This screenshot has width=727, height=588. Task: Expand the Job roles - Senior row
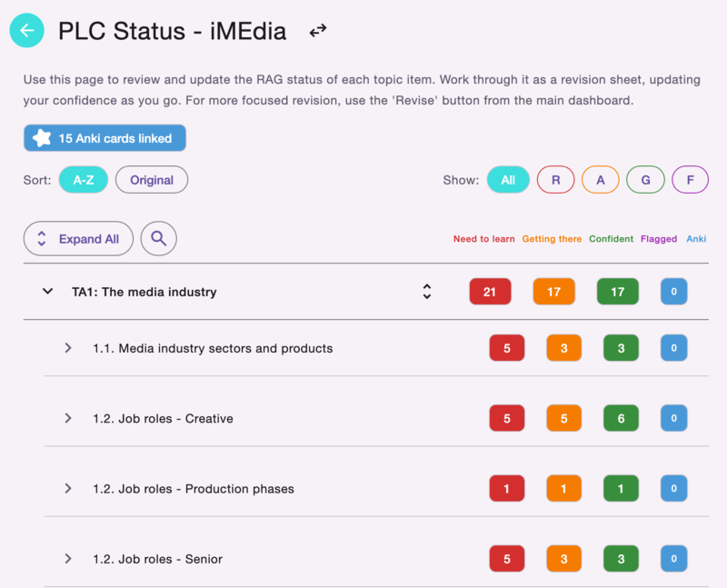click(x=67, y=558)
